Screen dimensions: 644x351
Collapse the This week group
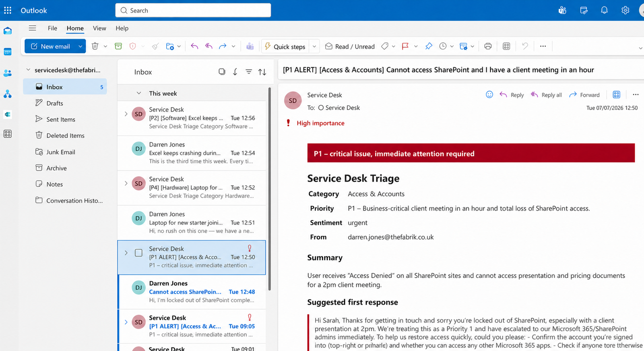coord(139,93)
